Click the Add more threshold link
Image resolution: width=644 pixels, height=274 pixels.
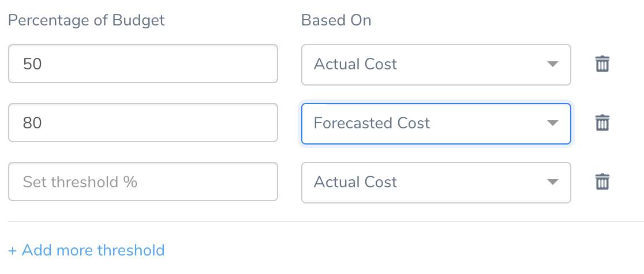pos(87,250)
